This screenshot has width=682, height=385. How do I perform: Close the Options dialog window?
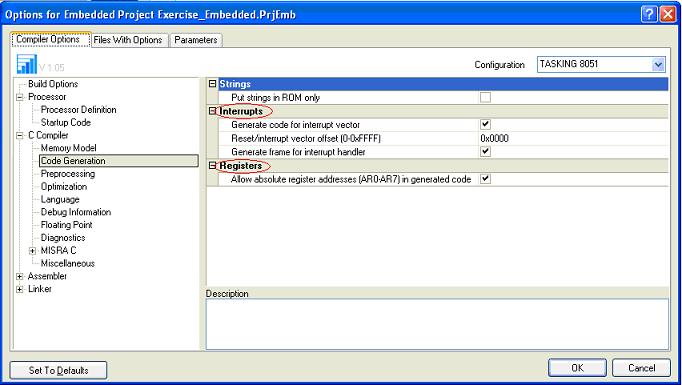coord(668,15)
